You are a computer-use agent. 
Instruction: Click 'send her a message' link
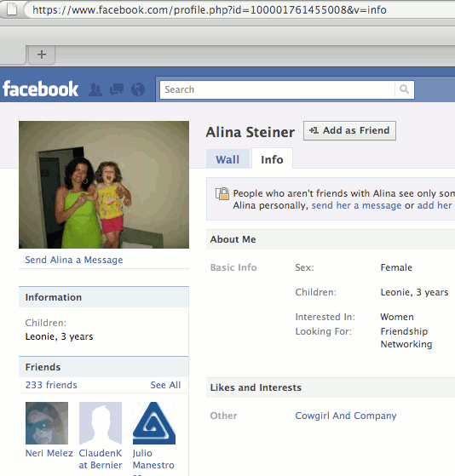coord(356,205)
